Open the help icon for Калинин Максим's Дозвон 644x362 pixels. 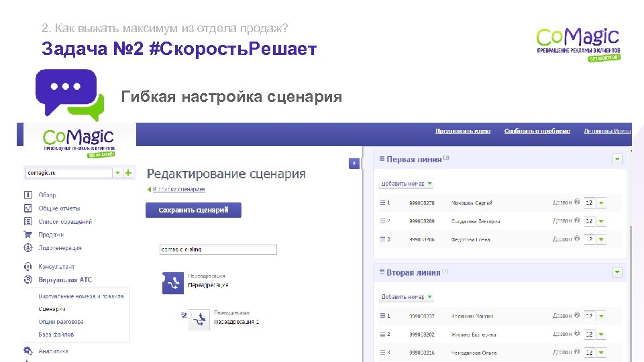coord(577,315)
